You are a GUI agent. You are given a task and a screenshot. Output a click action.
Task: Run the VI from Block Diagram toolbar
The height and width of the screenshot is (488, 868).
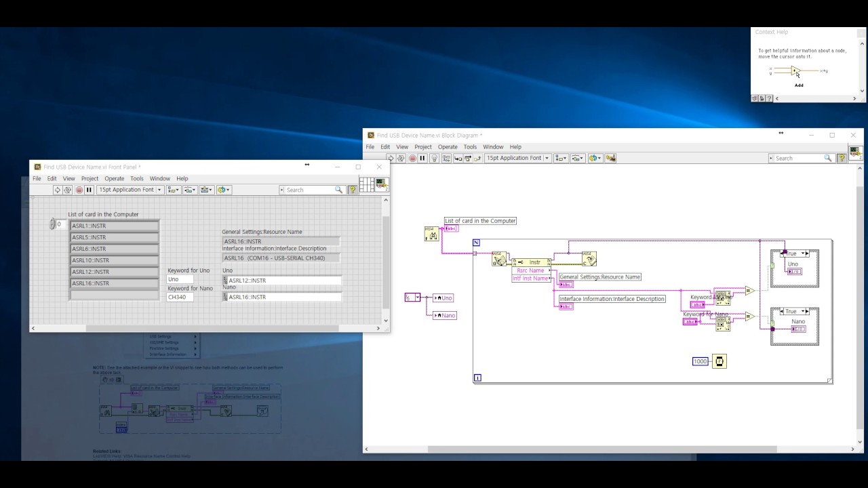click(391, 158)
